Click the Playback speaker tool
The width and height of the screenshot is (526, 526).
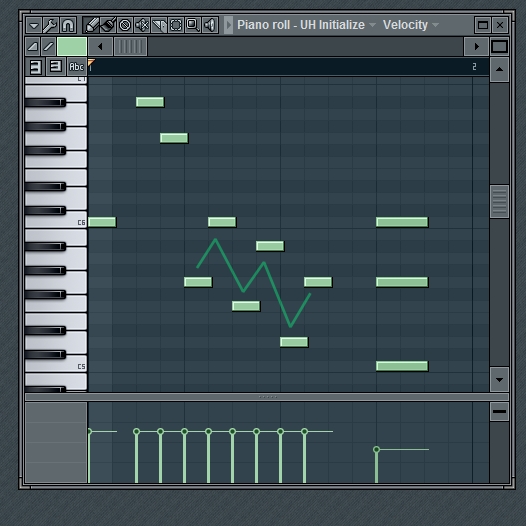click(x=210, y=25)
